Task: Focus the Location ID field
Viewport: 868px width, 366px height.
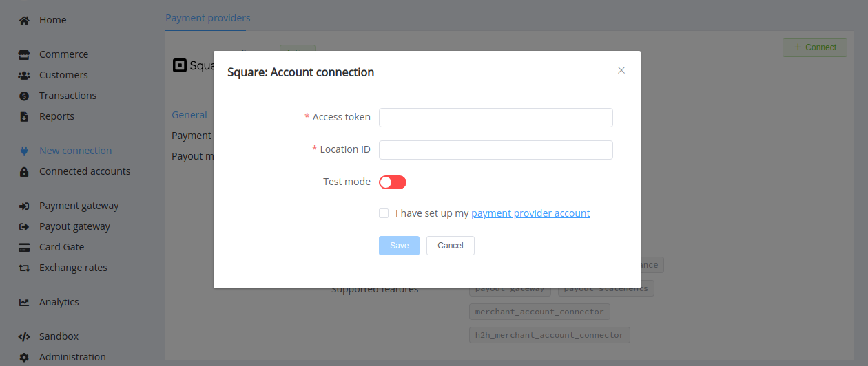Action: coord(496,150)
